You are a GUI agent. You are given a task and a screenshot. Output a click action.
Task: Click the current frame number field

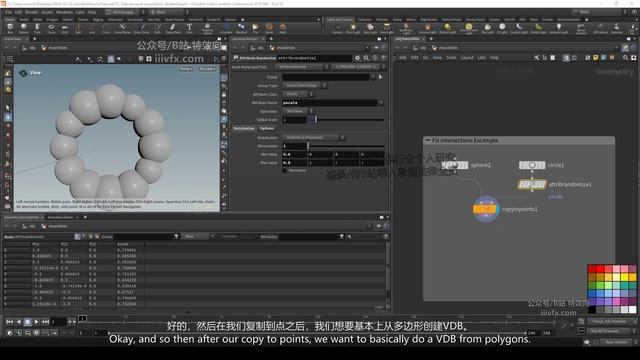pos(59,322)
